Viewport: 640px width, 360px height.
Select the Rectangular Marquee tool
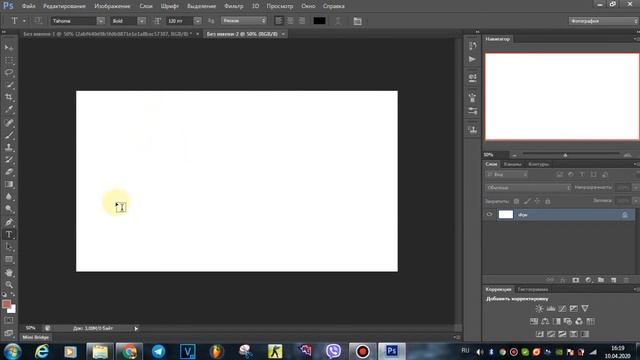point(9,60)
